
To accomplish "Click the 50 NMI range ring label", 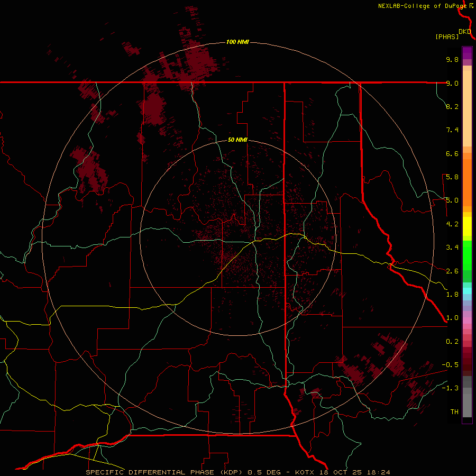I will tap(237, 140).
